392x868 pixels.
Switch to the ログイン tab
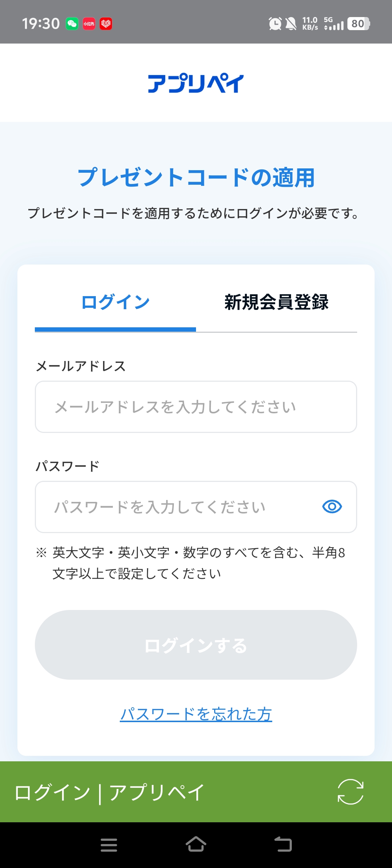[115, 302]
